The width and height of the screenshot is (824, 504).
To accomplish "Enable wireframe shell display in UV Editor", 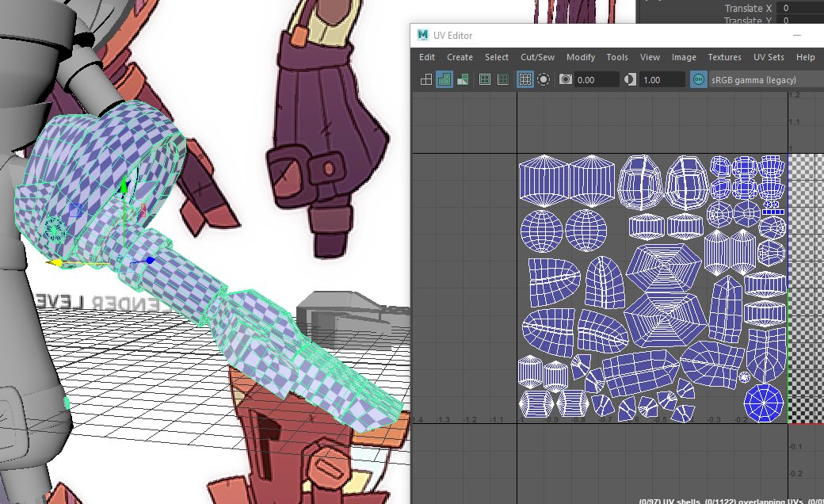I will pyautogui.click(x=426, y=80).
